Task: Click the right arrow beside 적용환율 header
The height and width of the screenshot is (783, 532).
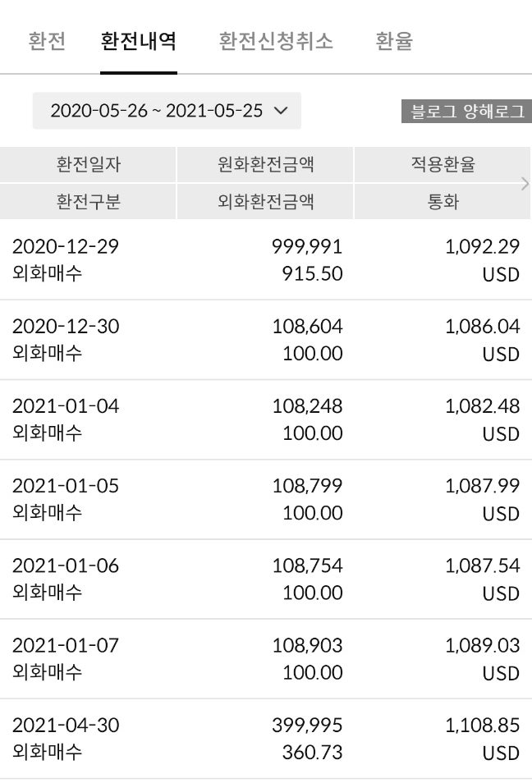Action: coord(525,183)
